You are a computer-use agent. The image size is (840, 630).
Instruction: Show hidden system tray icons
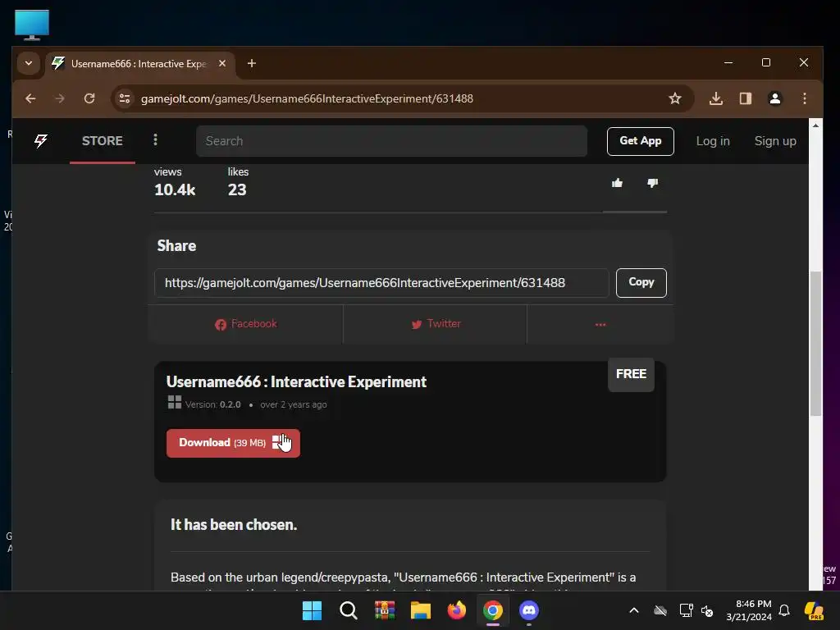point(634,610)
